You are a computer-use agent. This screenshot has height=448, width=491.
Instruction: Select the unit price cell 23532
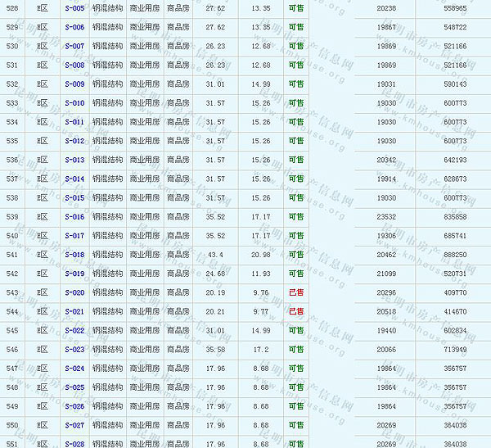pos(385,217)
